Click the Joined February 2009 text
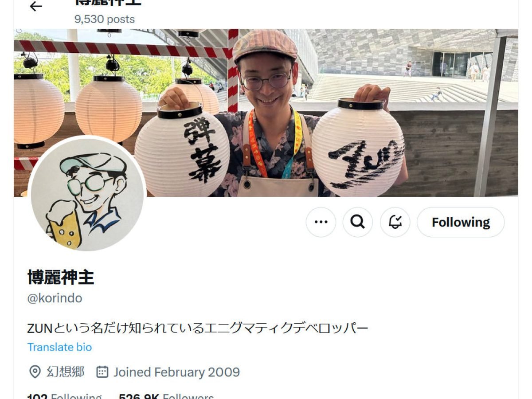This screenshot has height=399, width=532. (x=176, y=372)
